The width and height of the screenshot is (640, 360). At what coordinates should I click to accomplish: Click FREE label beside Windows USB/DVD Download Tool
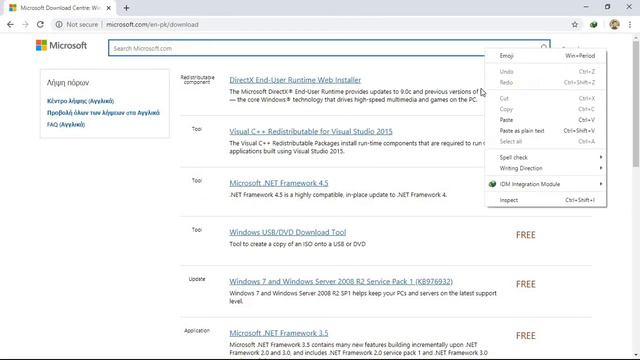click(x=526, y=235)
